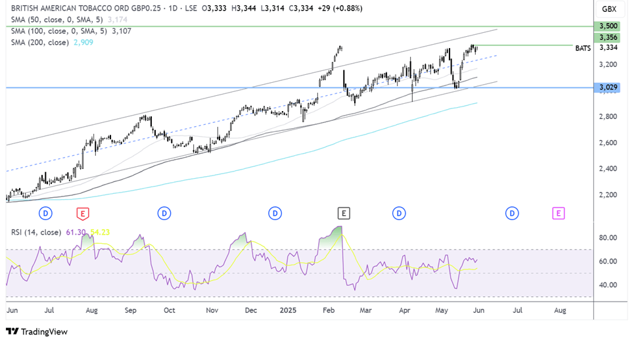Click the low price L3,314
The height and width of the screenshot is (343, 644).
pyautogui.click(x=273, y=9)
